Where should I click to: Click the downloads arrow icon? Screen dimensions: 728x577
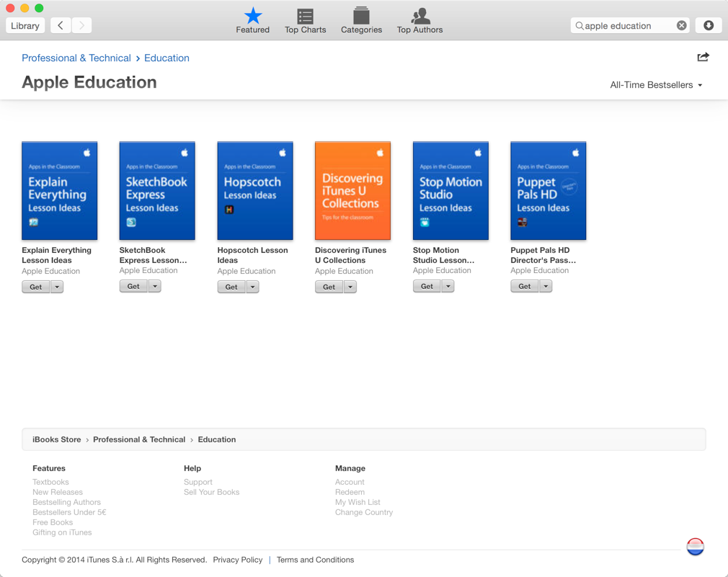pos(709,25)
